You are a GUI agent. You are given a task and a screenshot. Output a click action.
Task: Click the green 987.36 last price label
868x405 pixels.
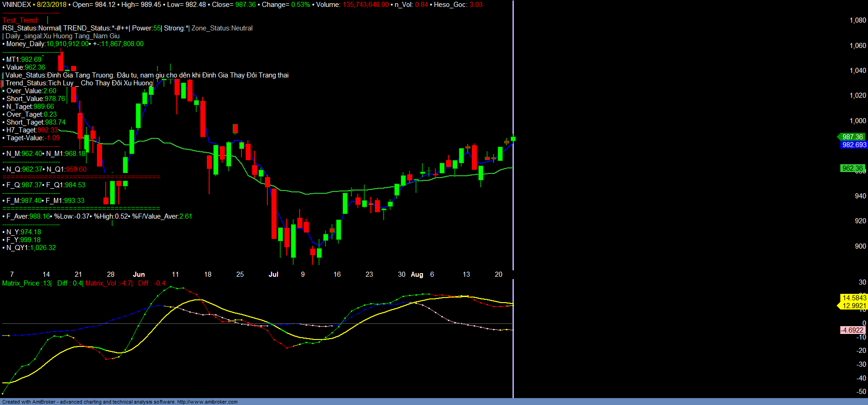tap(852, 137)
